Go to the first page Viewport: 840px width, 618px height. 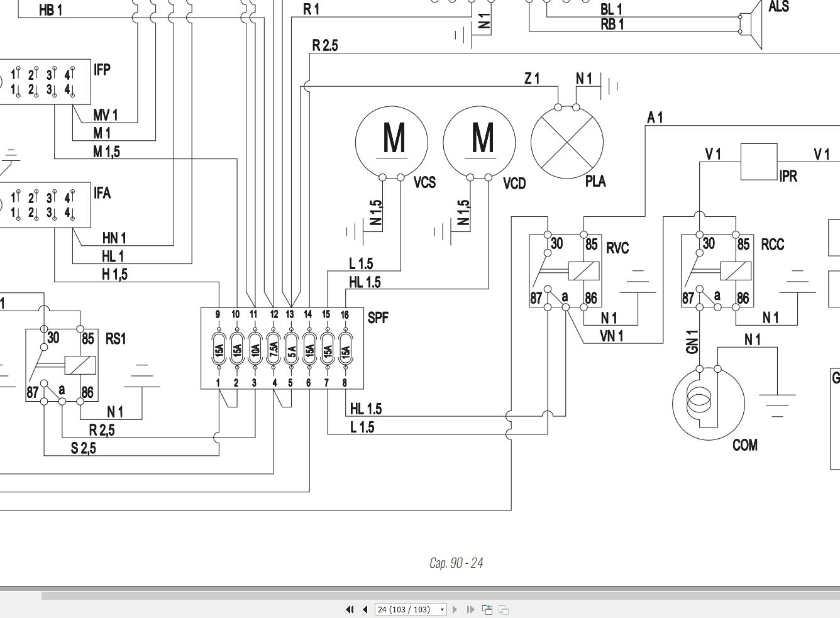click(x=350, y=609)
